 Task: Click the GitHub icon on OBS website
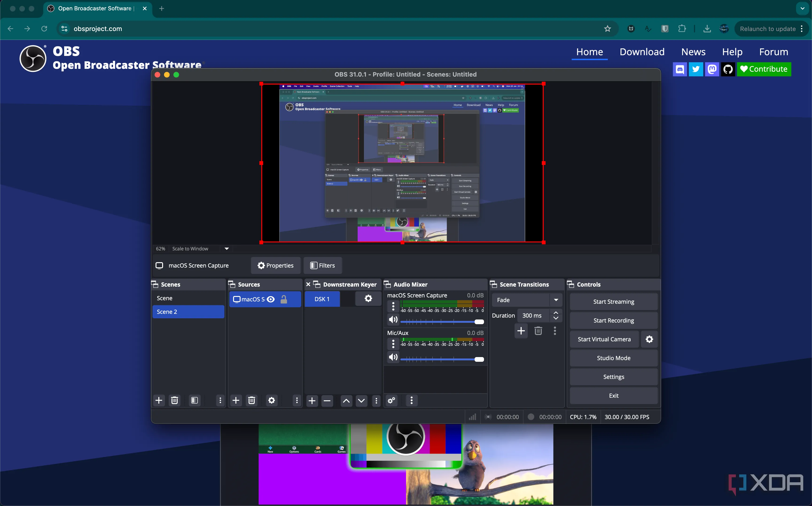(x=728, y=69)
